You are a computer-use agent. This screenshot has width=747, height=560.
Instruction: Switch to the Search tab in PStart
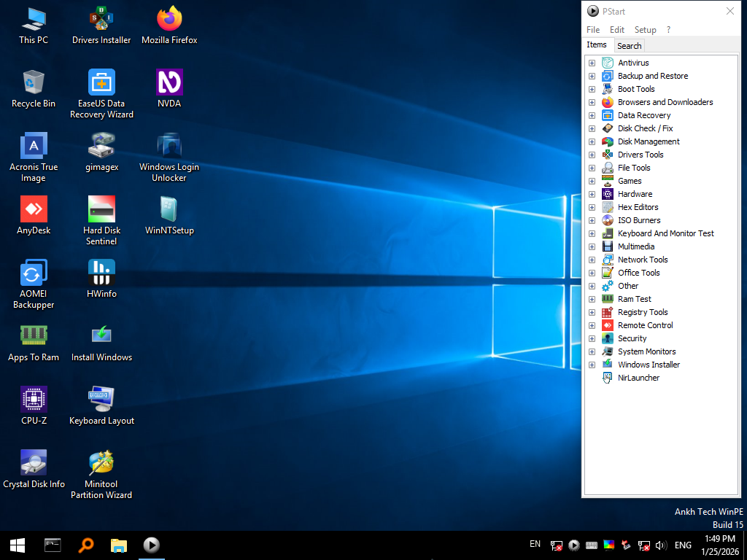point(629,45)
